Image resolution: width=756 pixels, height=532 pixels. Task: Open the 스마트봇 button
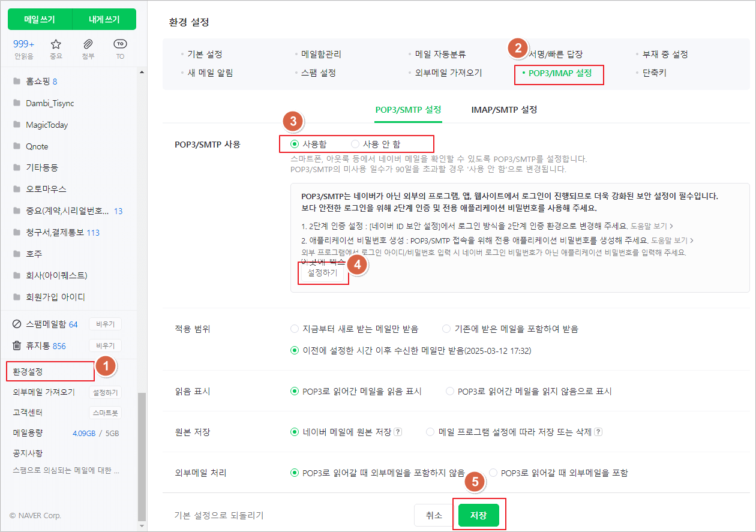(x=105, y=413)
